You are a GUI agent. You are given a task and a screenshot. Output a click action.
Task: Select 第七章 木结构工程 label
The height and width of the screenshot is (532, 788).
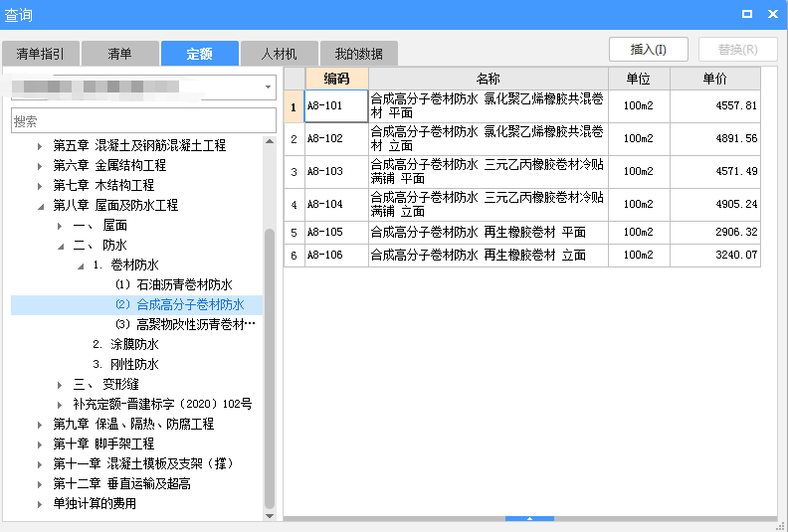coord(103,185)
